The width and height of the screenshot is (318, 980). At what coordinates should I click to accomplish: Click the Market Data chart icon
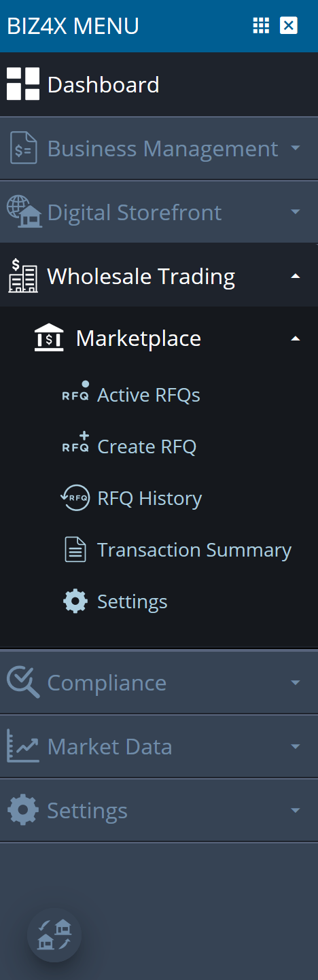[x=23, y=746]
